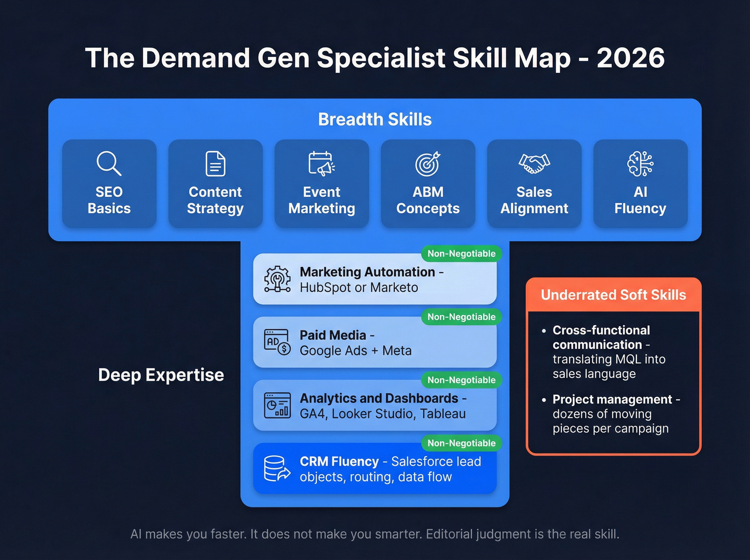Expand the Breadth Skills section header
This screenshot has height=560, width=750.
374,119
